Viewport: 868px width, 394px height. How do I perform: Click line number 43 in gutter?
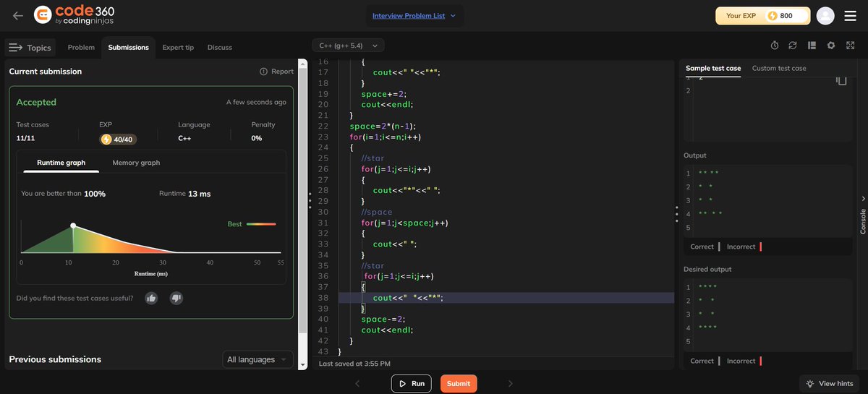323,351
